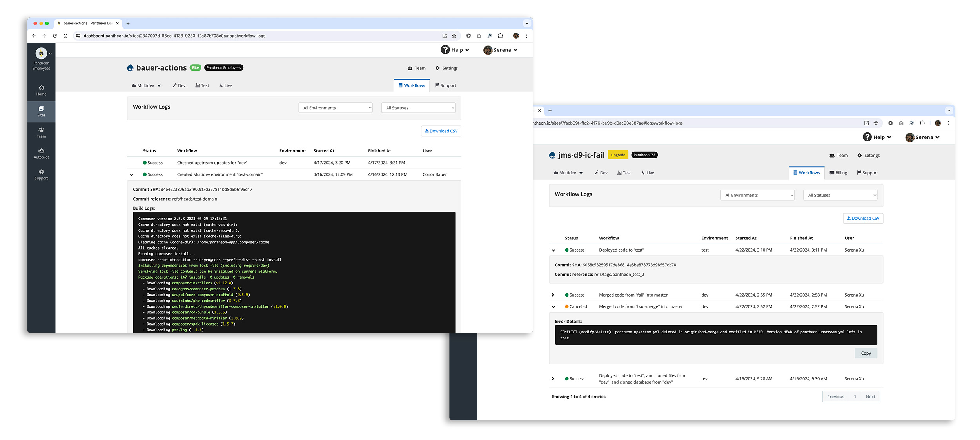Image resolution: width=980 pixels, height=440 pixels.
Task: Switch to Billing tab on jms-d9-ic-fail
Action: 838,173
